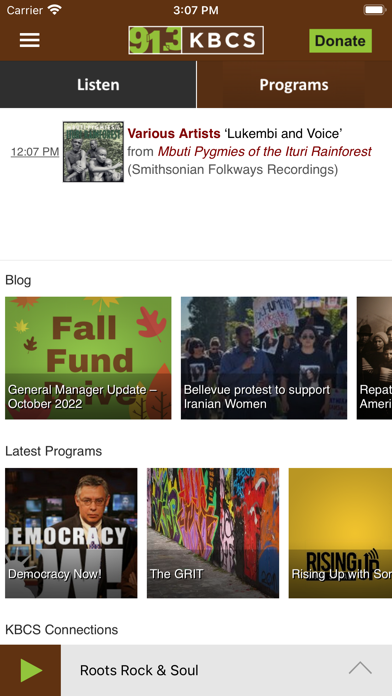This screenshot has width=392, height=696.
Task: Open The GRIT program card
Action: (213, 533)
